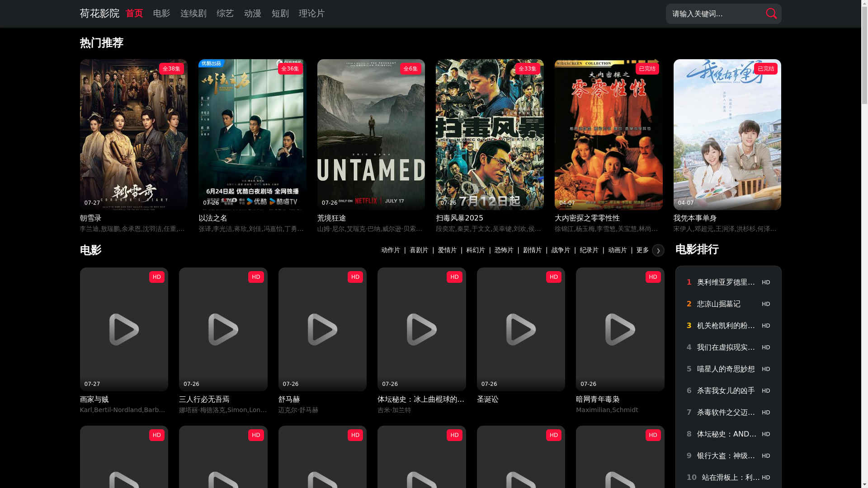This screenshot has height=488, width=868.
Task: Go to the 动漫 navigation item
Action: (x=253, y=14)
